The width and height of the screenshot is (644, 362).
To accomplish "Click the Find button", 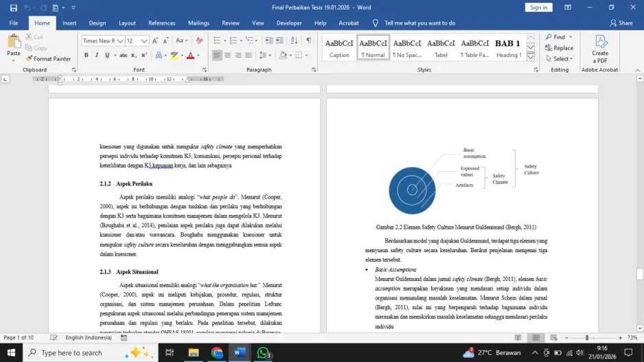I will (555, 37).
